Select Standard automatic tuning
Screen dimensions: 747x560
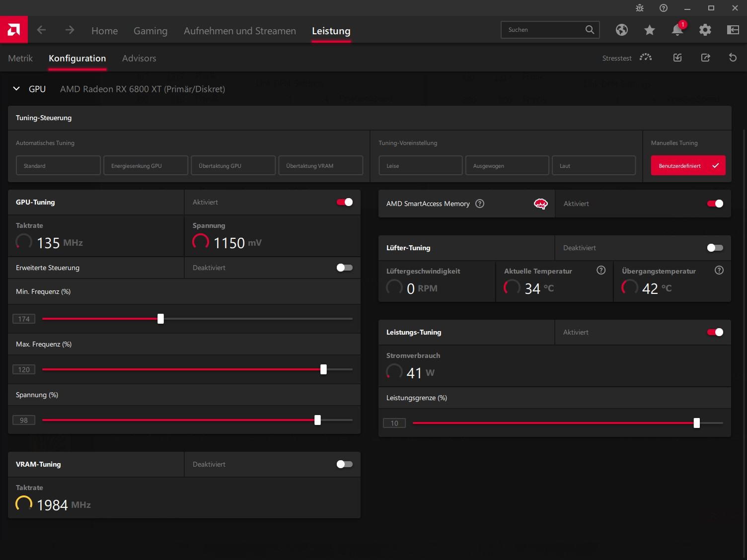tap(59, 165)
